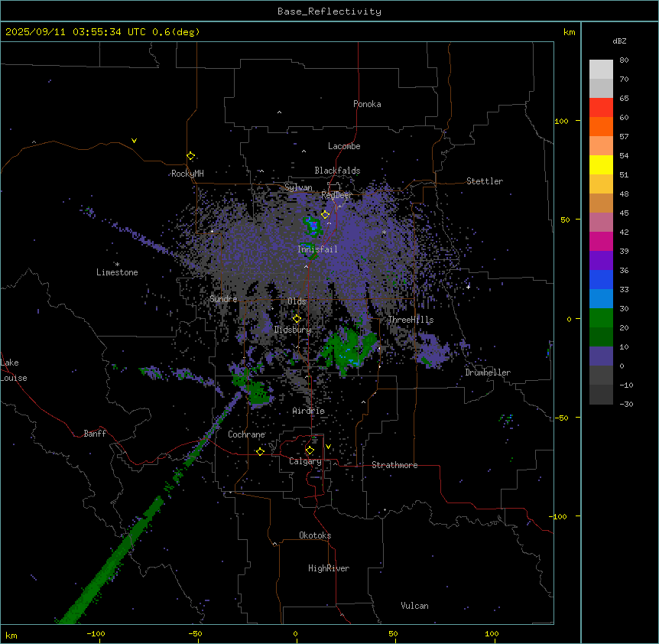
Task: Click the HighRiver label
Action: click(x=329, y=568)
